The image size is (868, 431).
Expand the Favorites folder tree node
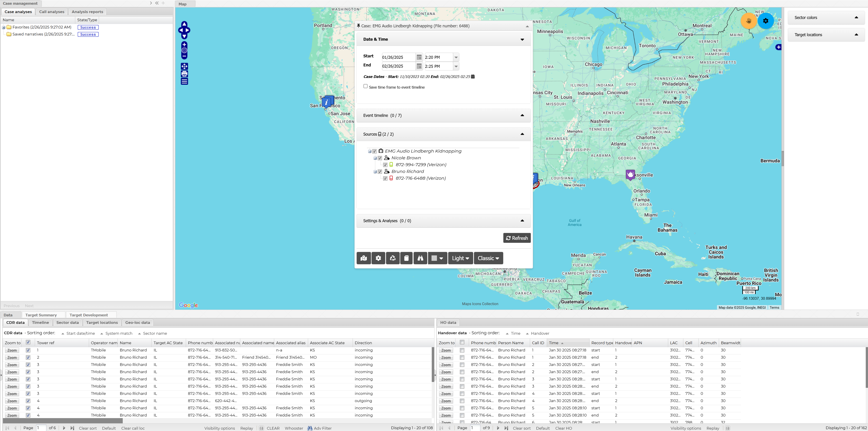pos(4,27)
